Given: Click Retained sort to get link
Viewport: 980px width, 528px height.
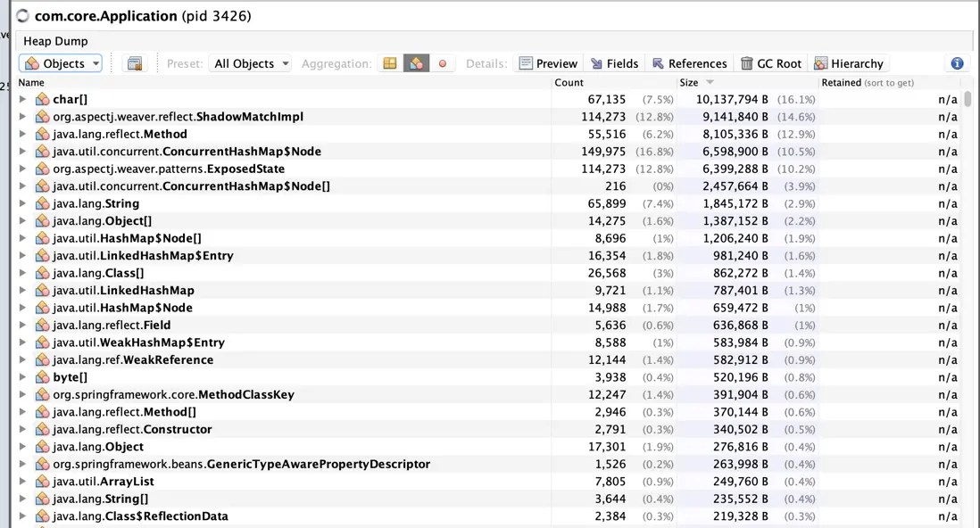Looking at the screenshot, I should [870, 82].
